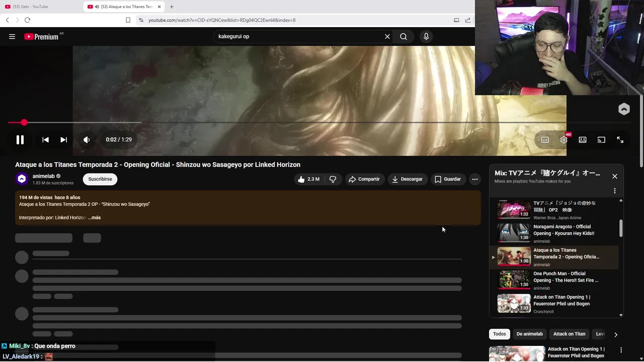This screenshot has width=644, height=362.
Task: Open the browser screen cast icon
Action: click(x=456, y=20)
